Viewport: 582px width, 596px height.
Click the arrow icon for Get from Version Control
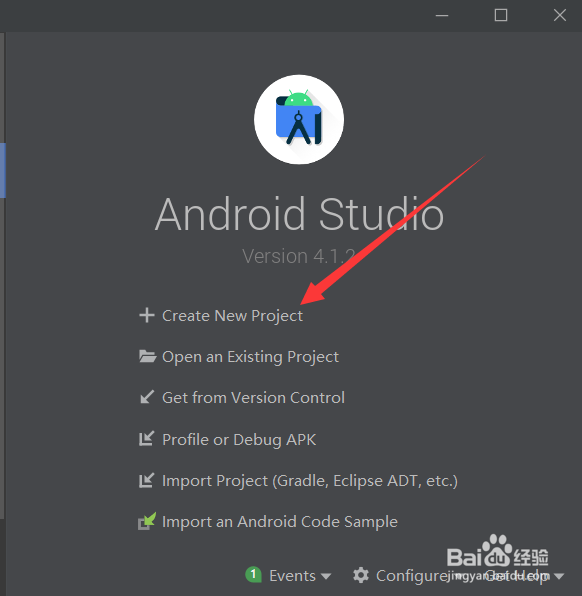(x=147, y=397)
